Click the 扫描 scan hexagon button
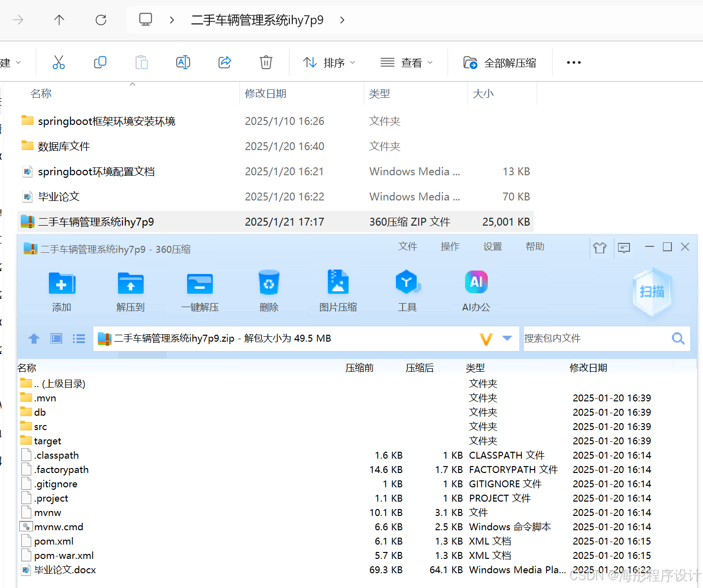The image size is (703, 588). [652, 292]
